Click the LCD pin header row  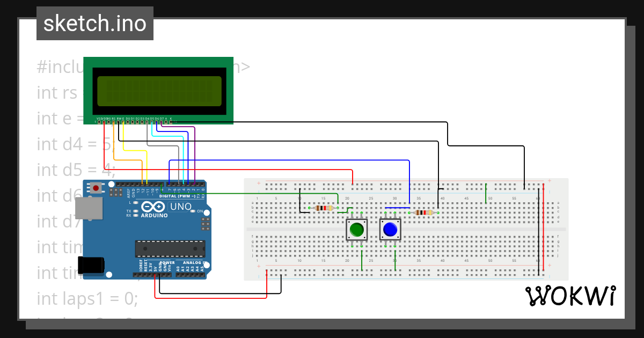tap(134, 122)
